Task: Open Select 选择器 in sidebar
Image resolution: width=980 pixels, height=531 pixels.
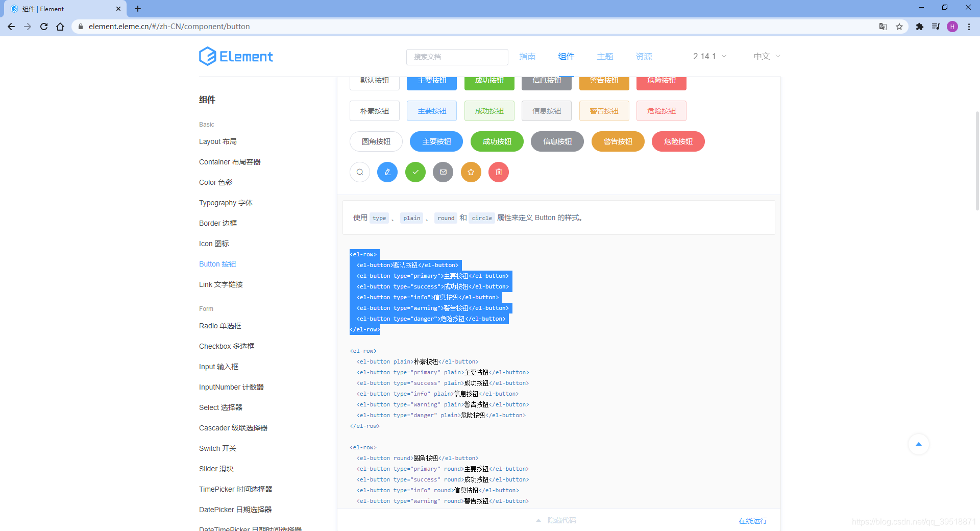Action: (x=220, y=407)
